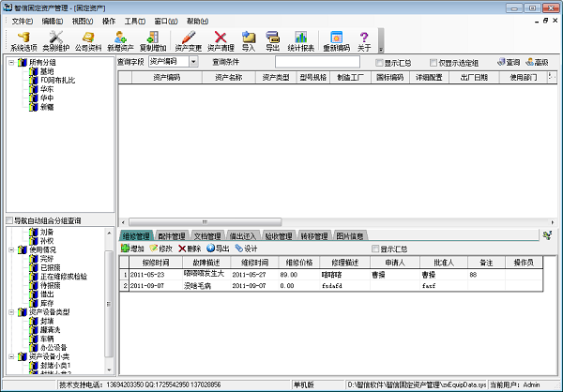Switch to the 图片信息 tab
This screenshot has height=392, width=563.
(x=350, y=235)
